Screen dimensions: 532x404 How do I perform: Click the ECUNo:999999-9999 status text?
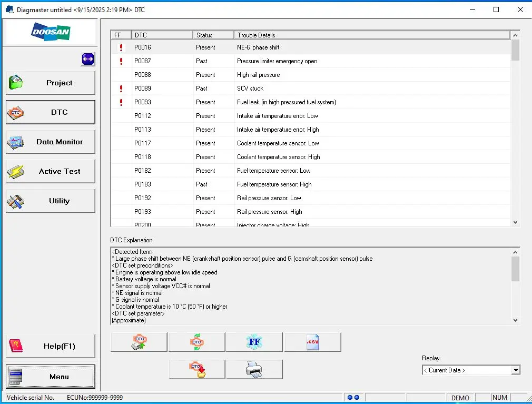coord(95,398)
